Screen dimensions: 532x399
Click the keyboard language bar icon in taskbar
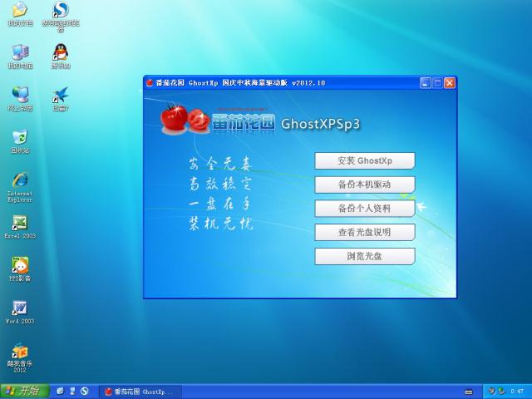469,392
